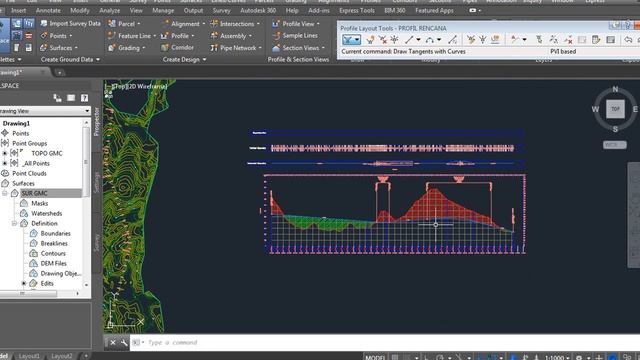Select the vertical curve tool
This screenshot has height=360, width=640.
(x=429, y=40)
